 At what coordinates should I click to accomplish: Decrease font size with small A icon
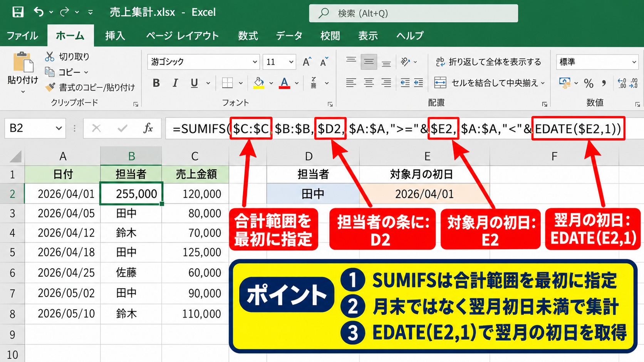tap(324, 62)
